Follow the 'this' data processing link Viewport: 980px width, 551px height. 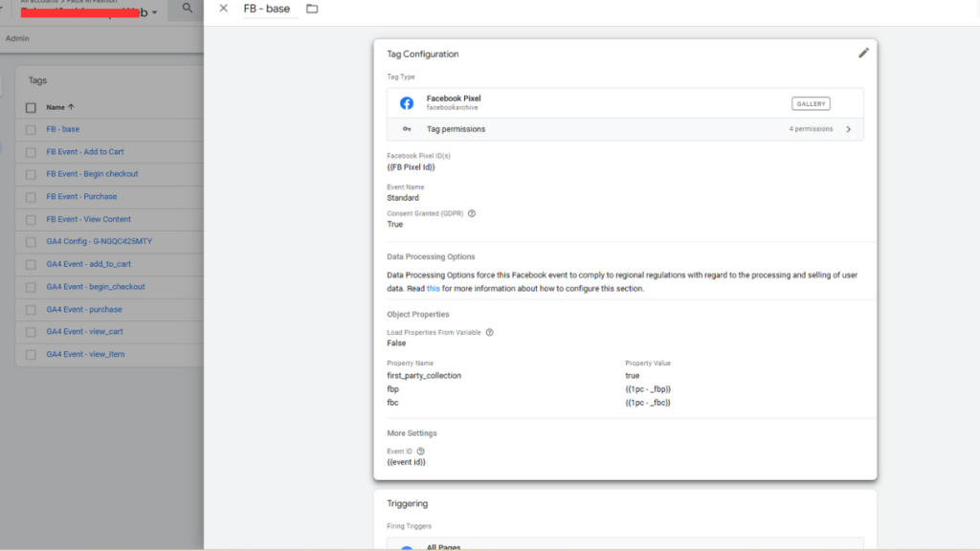[434, 289]
